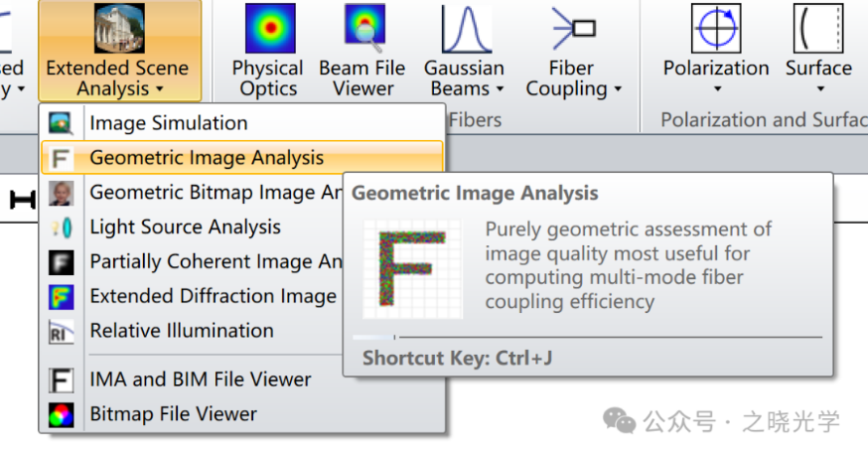Click the Surface ribbon icon
This screenshot has height=456, width=868.
click(x=818, y=28)
